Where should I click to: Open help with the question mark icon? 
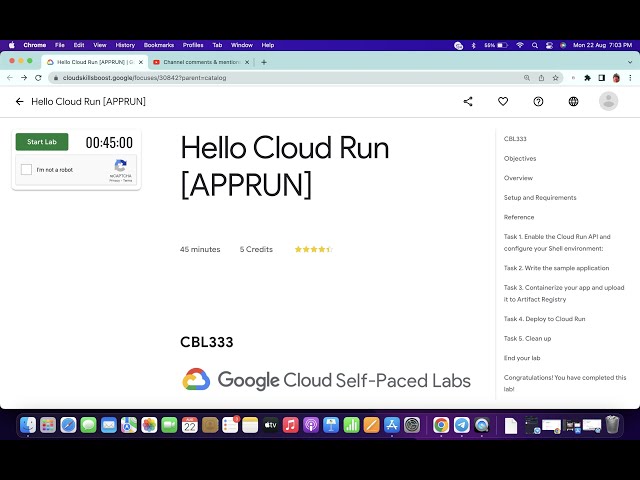[x=538, y=102]
